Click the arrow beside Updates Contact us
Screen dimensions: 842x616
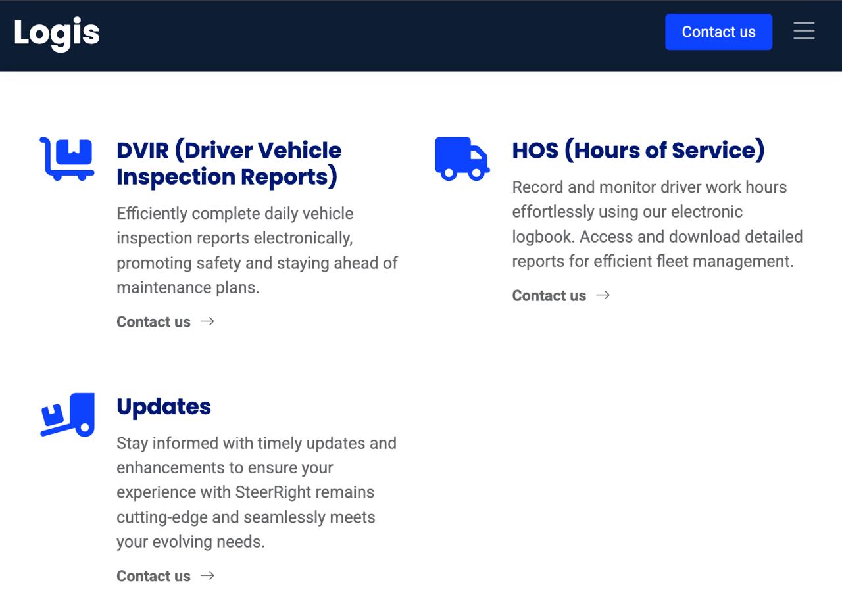pos(207,576)
